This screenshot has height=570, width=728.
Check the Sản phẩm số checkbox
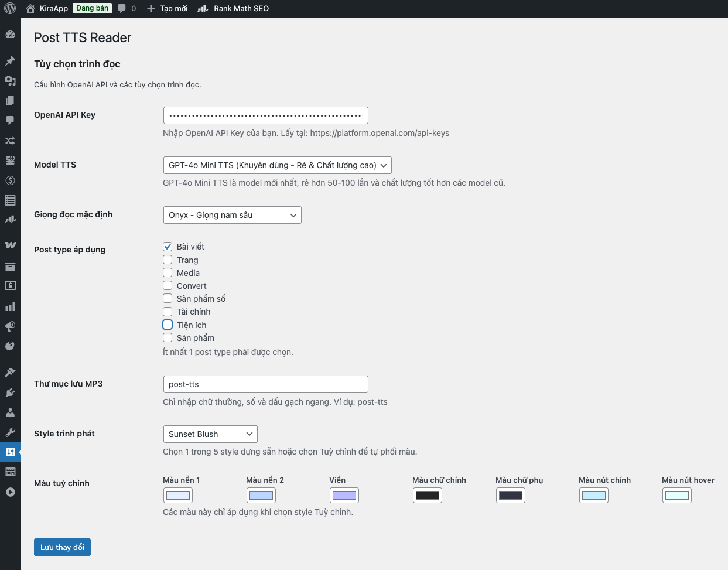[168, 298]
